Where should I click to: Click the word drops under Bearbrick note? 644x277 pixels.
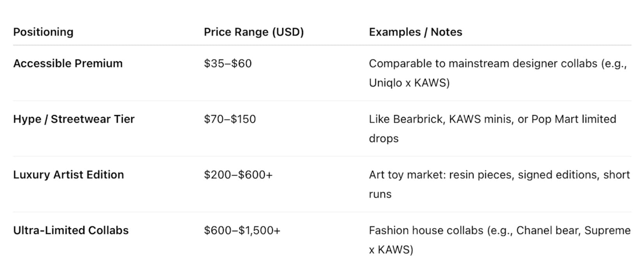(384, 138)
